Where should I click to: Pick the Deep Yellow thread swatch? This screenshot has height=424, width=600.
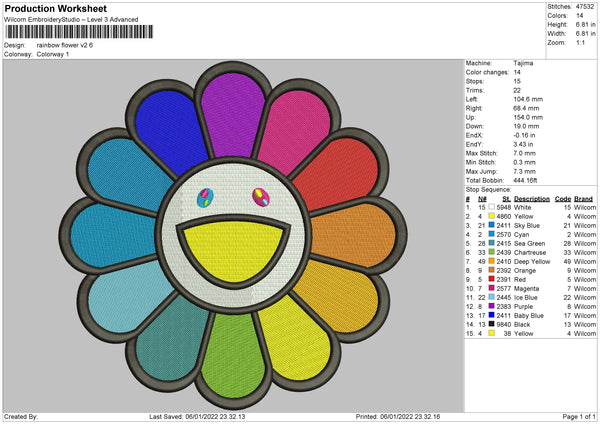click(491, 261)
